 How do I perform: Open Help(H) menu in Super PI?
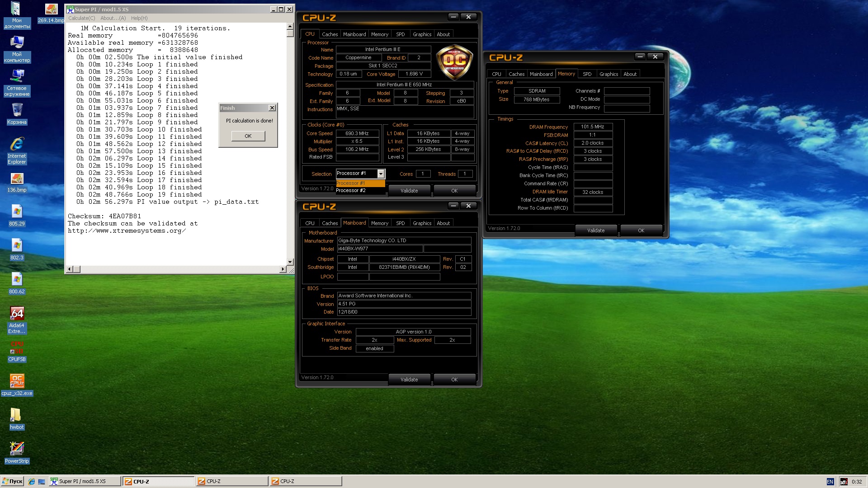point(139,18)
